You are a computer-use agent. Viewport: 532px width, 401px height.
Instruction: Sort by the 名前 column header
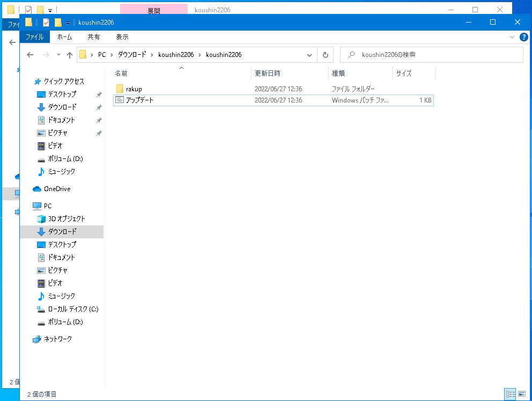coord(121,73)
